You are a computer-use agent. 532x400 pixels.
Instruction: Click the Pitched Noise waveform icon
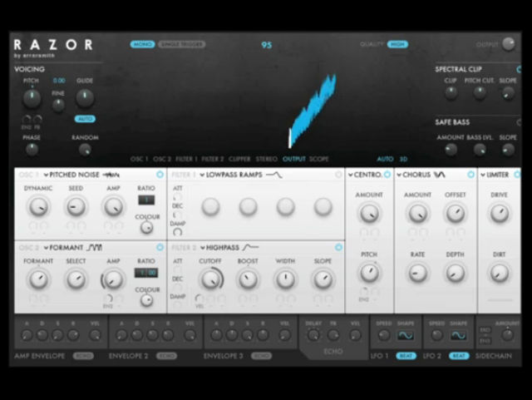tap(111, 175)
